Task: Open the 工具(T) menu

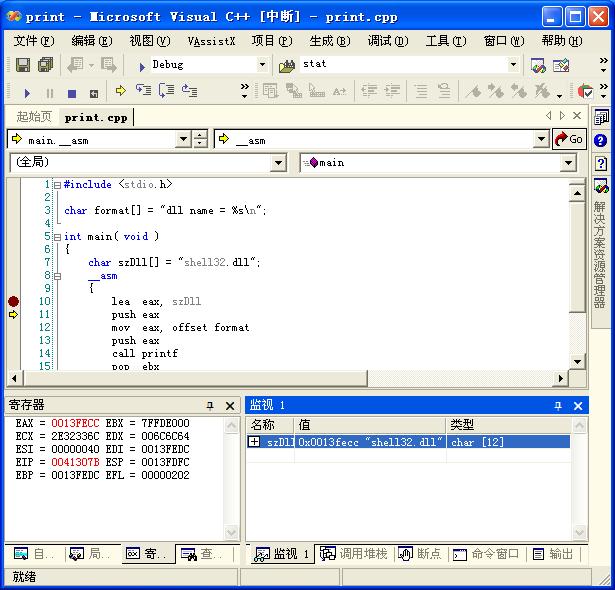Action: tap(446, 41)
